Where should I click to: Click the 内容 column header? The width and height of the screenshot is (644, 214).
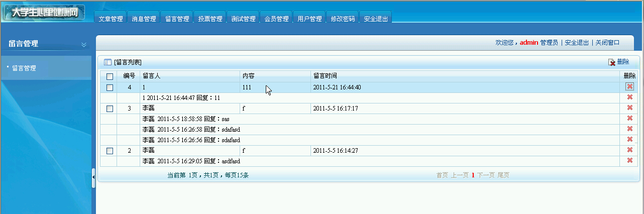tap(248, 76)
